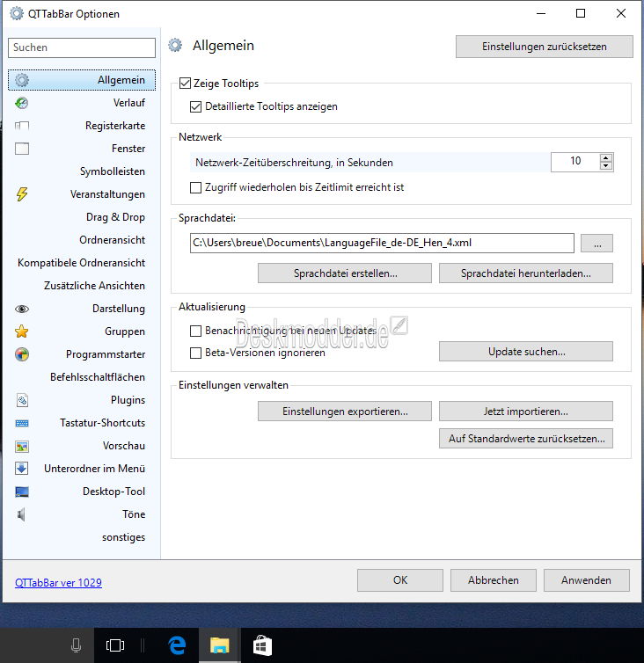
Task: Select the Tastatur-Shortcuts keyboard icon
Action: 22,423
